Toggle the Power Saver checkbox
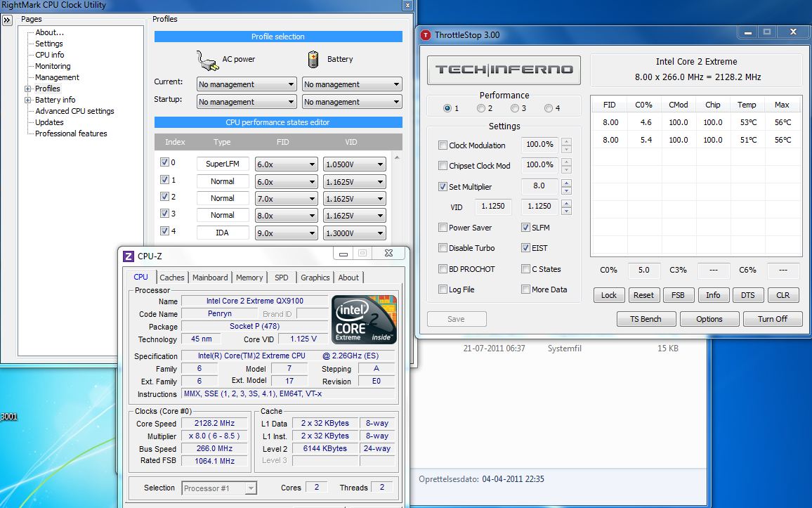 [x=443, y=228]
